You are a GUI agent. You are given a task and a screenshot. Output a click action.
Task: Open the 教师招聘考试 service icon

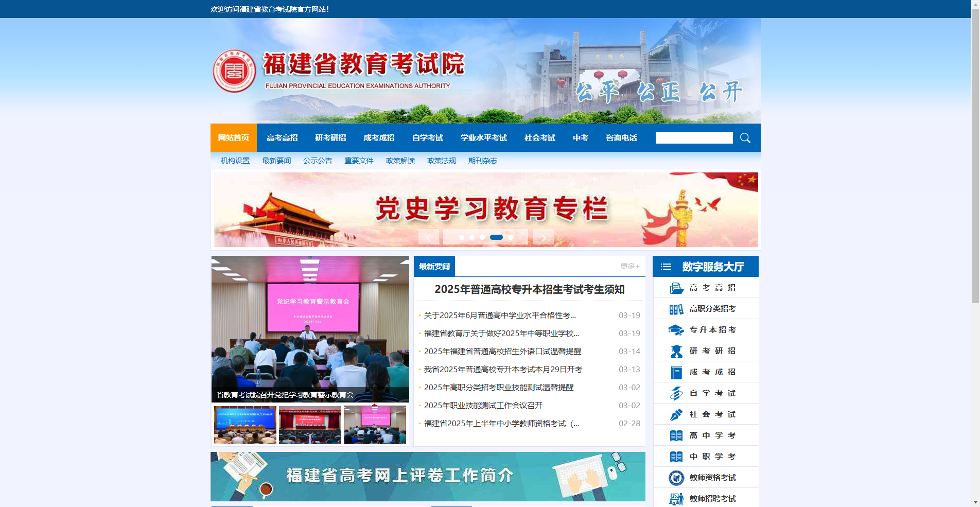pyautogui.click(x=676, y=498)
